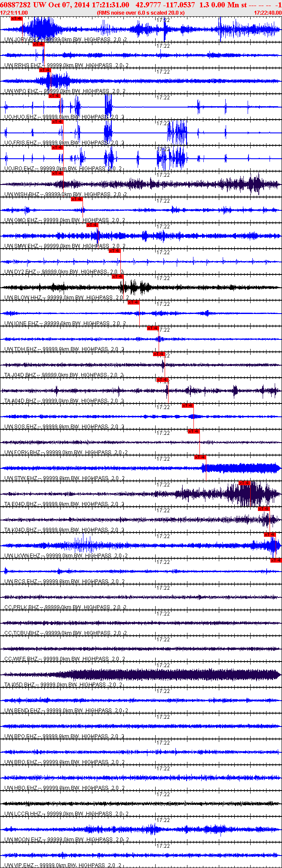Select the pick marker on SOS trace
The height and width of the screenshot is (868, 282).
click(x=188, y=406)
